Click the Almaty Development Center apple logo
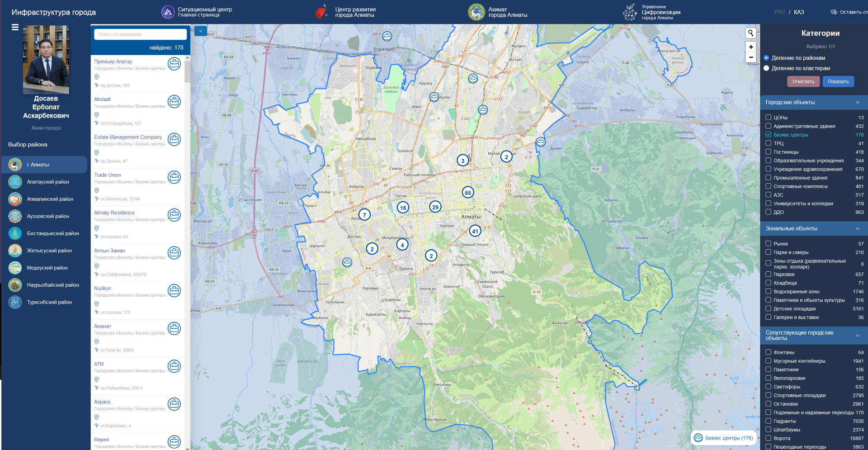 pyautogui.click(x=321, y=12)
